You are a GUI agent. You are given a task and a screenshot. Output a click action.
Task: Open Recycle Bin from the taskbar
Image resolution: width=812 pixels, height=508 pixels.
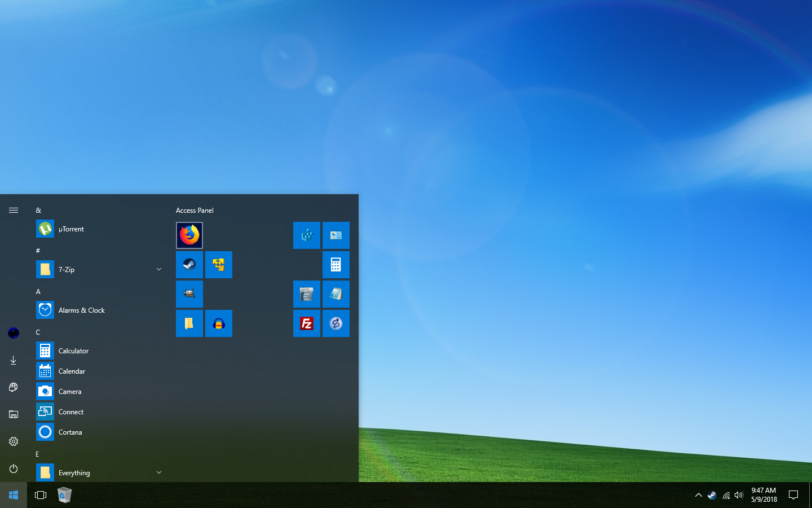coord(65,495)
